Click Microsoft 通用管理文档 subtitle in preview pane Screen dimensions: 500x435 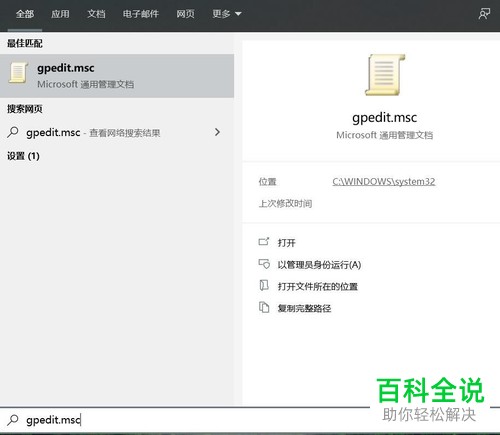(384, 135)
